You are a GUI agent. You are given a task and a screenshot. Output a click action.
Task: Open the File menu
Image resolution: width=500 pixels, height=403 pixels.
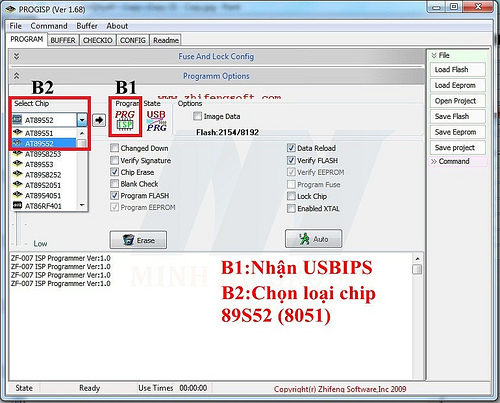coord(15,26)
